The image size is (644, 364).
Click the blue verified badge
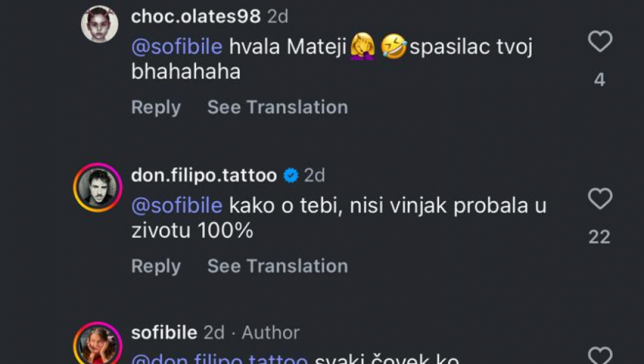292,176
